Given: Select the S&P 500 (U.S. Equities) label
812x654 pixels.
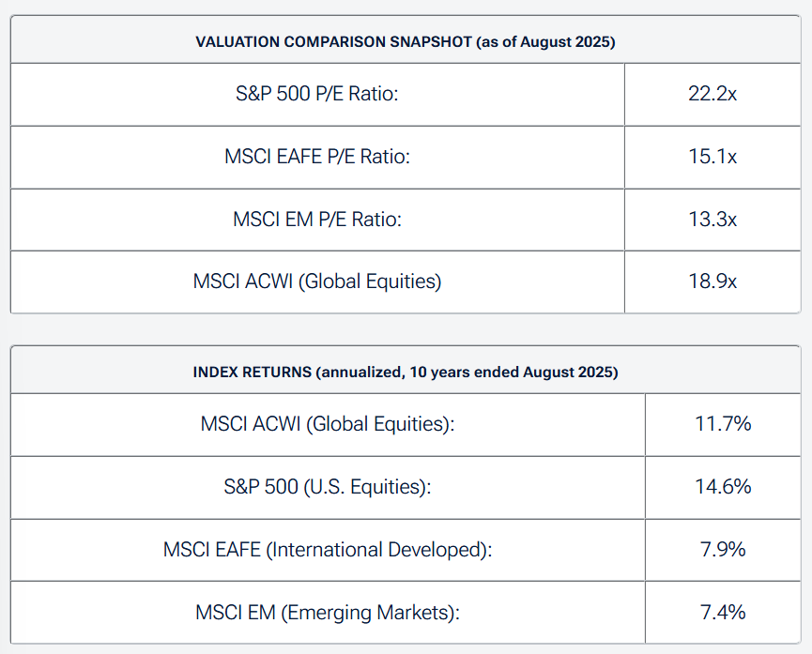Looking at the screenshot, I should coord(328,487).
